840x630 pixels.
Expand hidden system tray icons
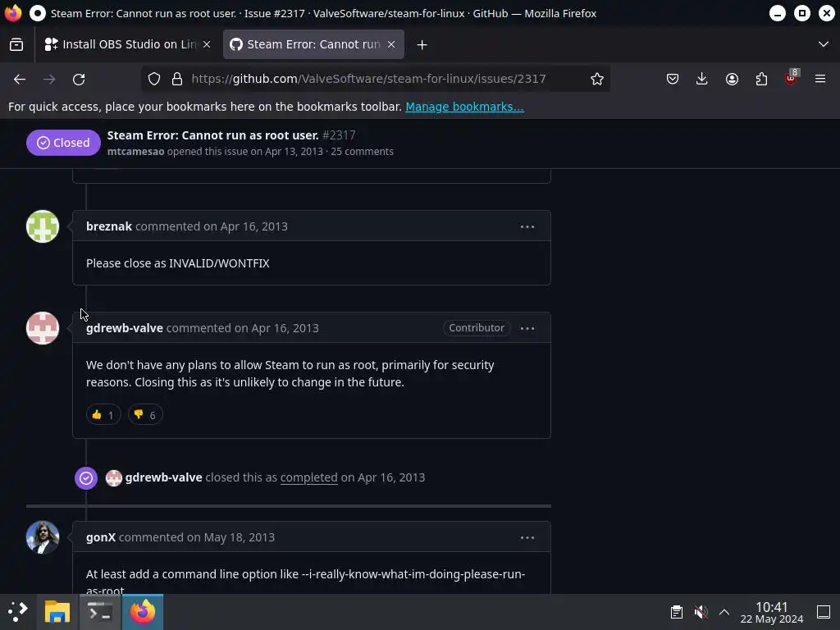point(724,612)
